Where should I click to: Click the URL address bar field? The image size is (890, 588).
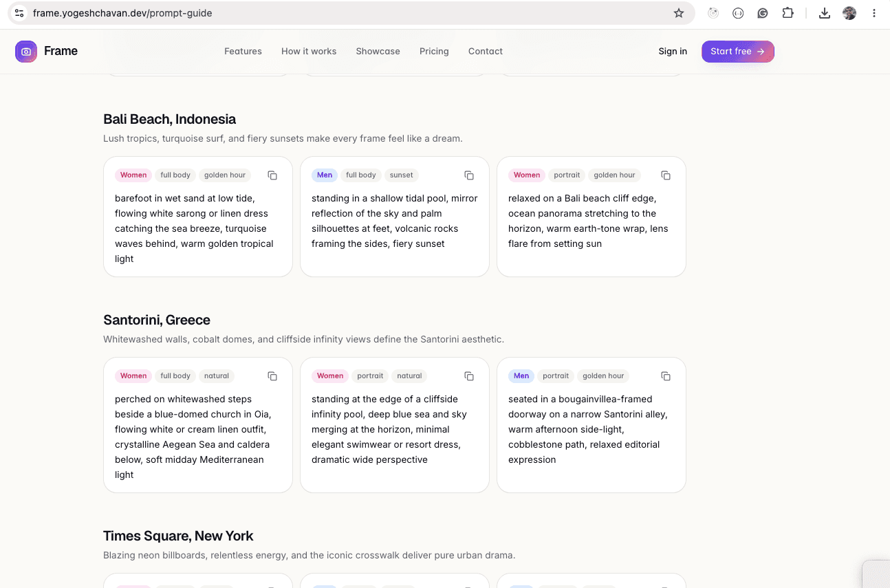coord(344,13)
